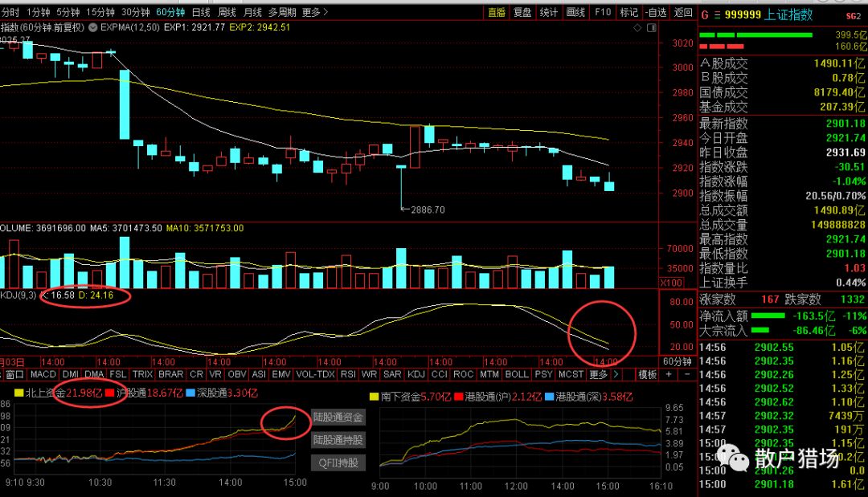Toggle the side panel icon on the chart header
The width and height of the screenshot is (868, 497).
pos(652,27)
